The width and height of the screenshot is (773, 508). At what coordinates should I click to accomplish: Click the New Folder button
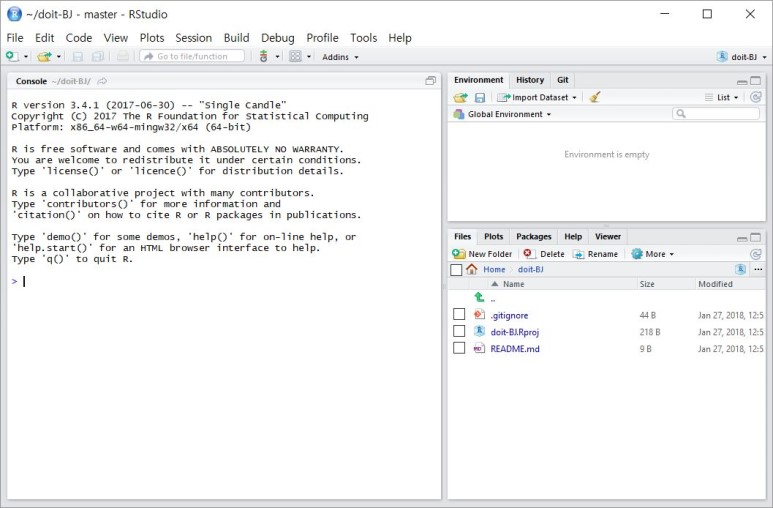483,254
